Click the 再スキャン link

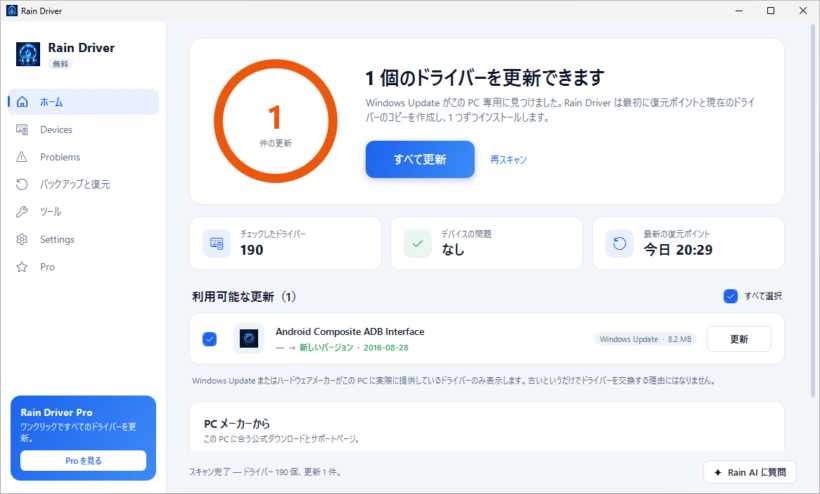click(x=508, y=160)
